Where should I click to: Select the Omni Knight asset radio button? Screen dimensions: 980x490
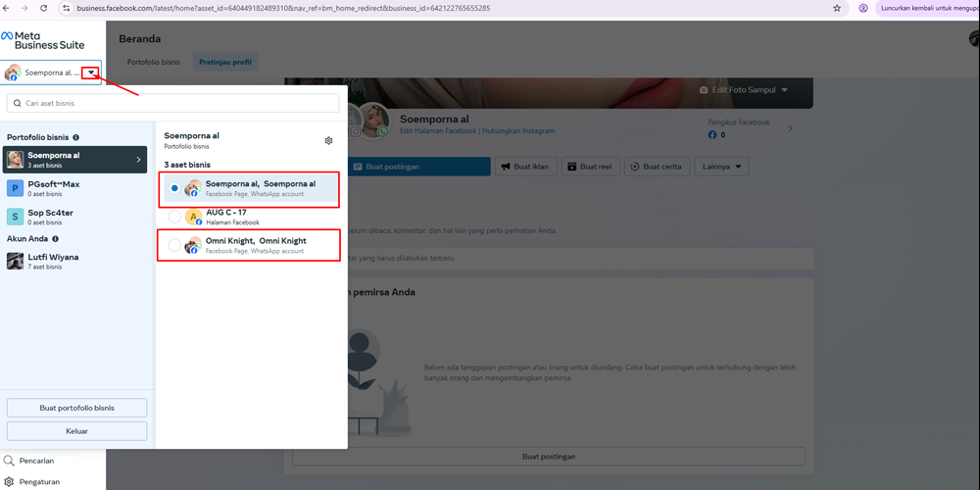[174, 245]
